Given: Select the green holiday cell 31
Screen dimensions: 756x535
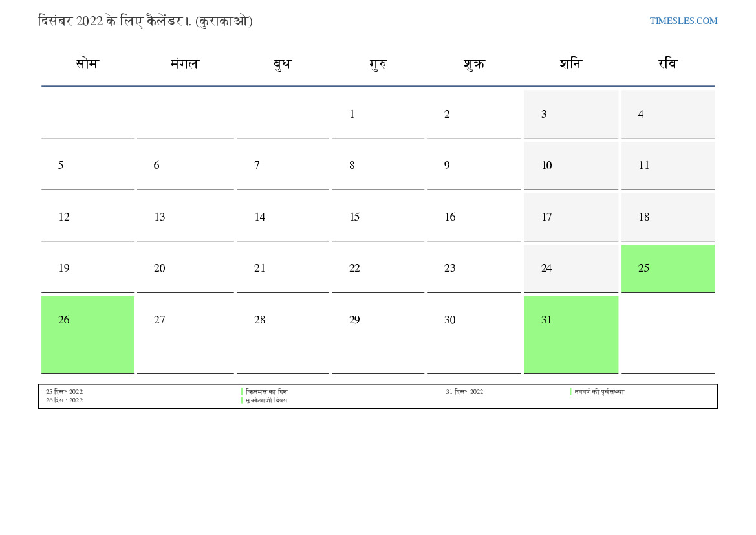Looking at the screenshot, I should [x=571, y=335].
